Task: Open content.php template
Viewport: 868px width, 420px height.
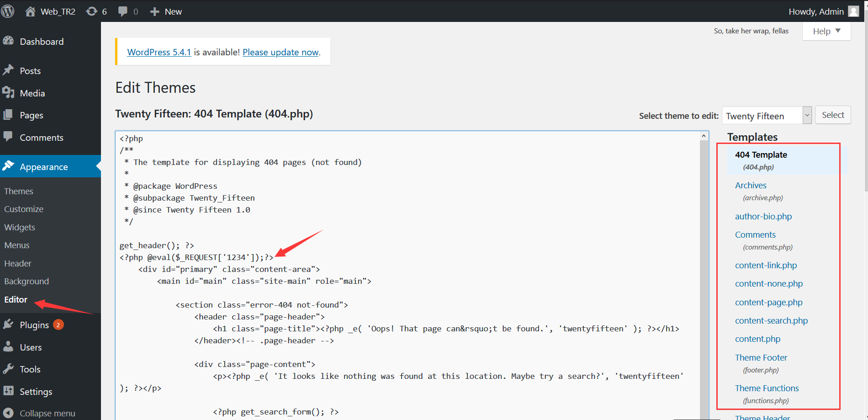Action: pyautogui.click(x=757, y=339)
